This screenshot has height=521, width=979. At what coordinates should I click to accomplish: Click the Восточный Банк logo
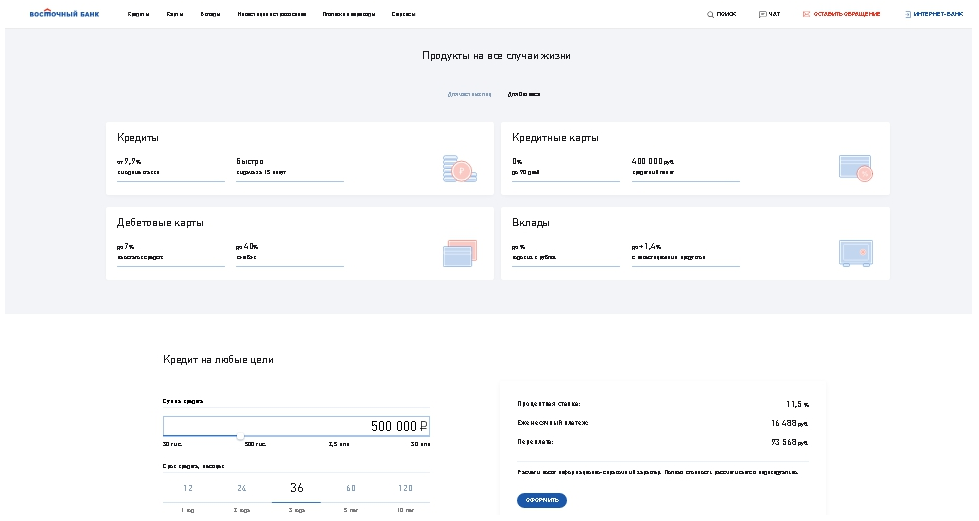[x=64, y=14]
